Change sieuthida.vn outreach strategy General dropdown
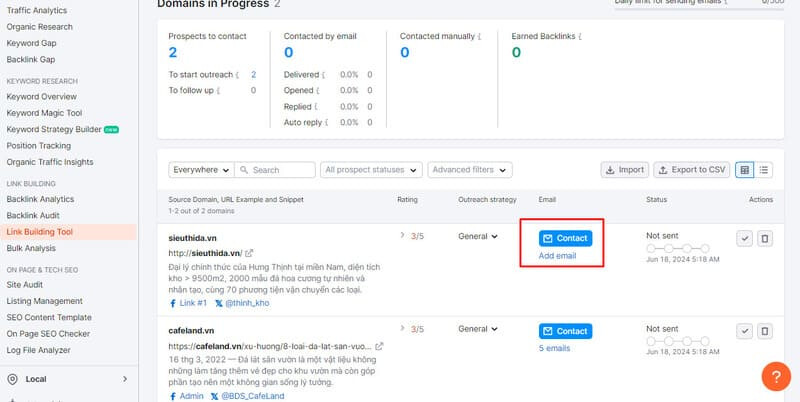The image size is (800, 402). tap(478, 236)
